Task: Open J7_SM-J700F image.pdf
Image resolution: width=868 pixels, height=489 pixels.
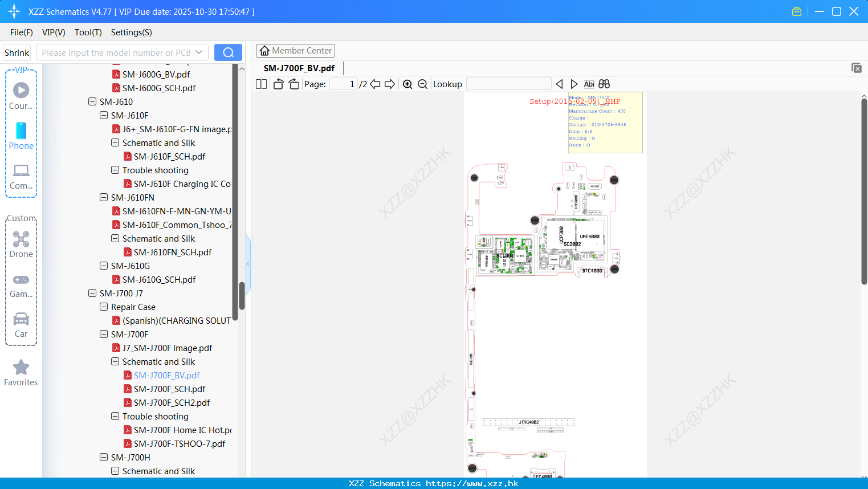Action: point(162,348)
